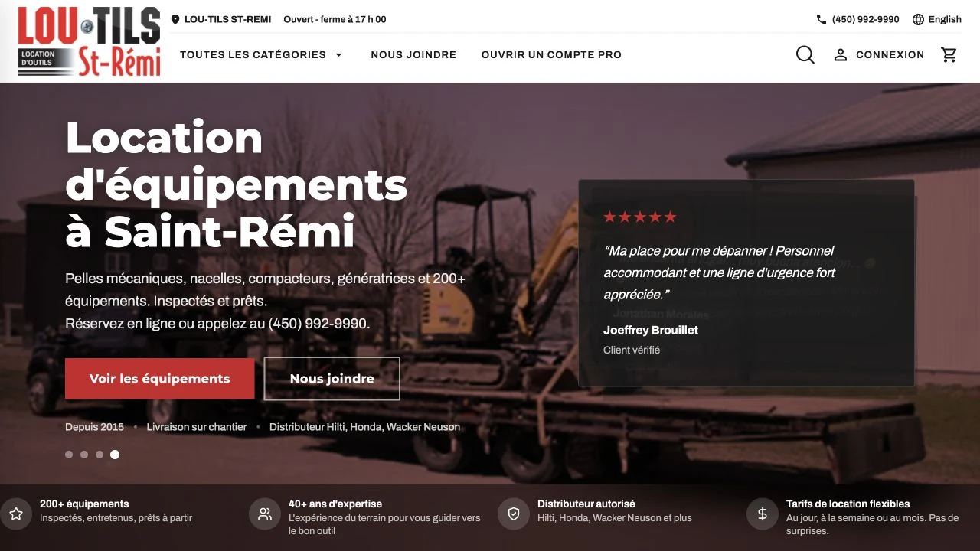The image size is (980, 551).
Task: Click the shield icon for Distributeur autorisé
Action: coord(514,514)
